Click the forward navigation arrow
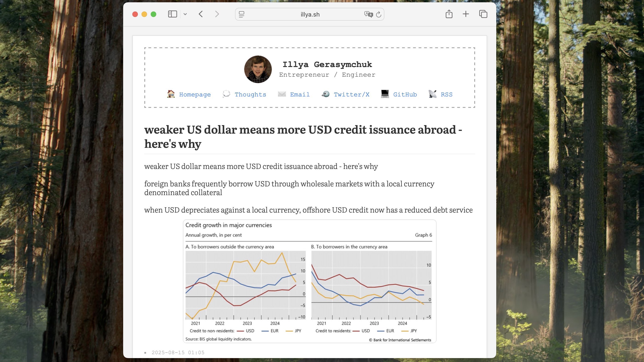The image size is (644, 362). pos(217,14)
